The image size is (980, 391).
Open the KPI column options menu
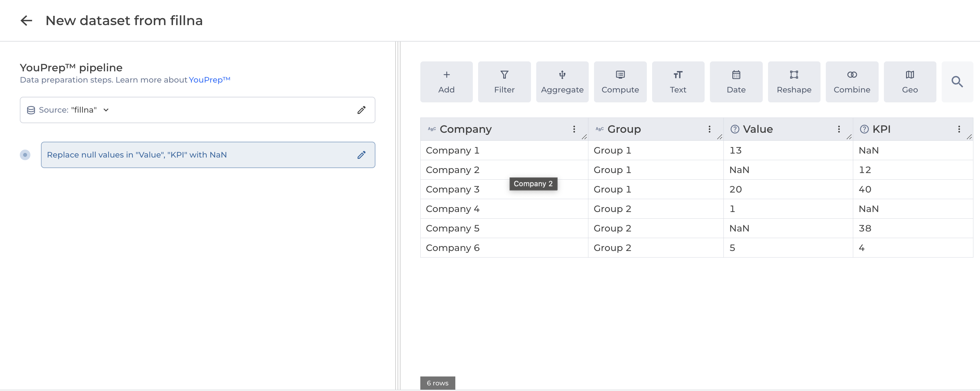pos(959,129)
